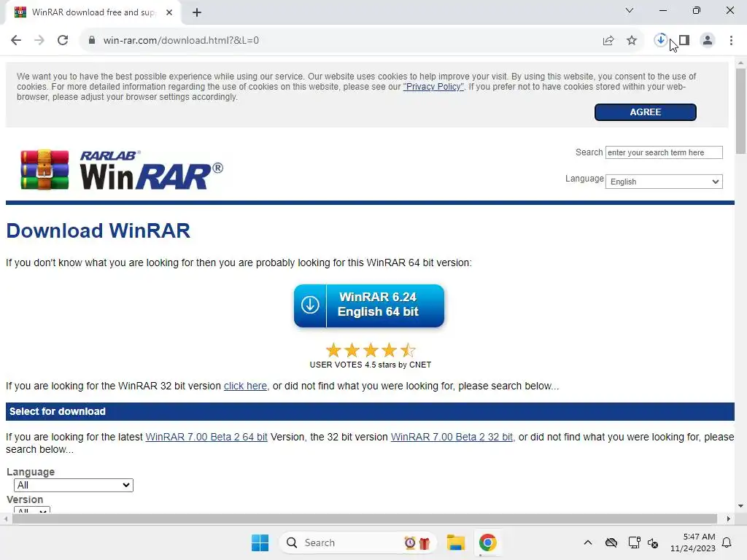Share this page icon in address bar
Screen dimensions: 747x560
[x=608, y=41]
